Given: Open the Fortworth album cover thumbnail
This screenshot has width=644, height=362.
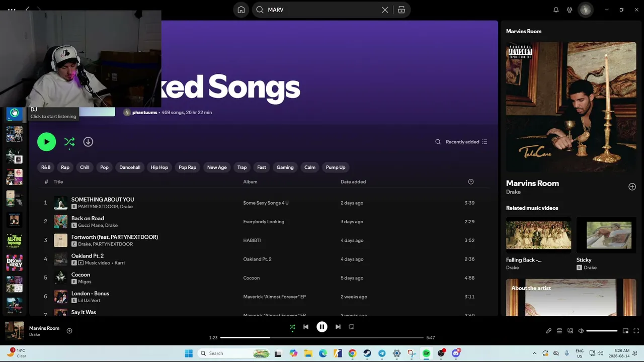Looking at the screenshot, I should coord(60,240).
